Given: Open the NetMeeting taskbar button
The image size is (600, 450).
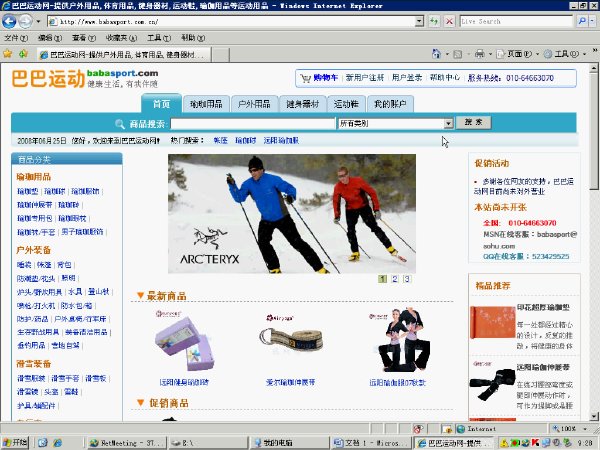Looking at the screenshot, I should [x=127, y=443].
